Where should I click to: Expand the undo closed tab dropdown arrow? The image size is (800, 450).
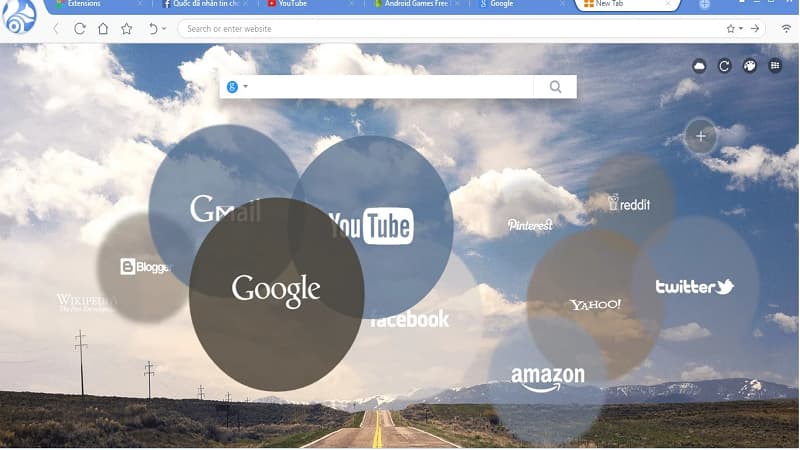(164, 29)
